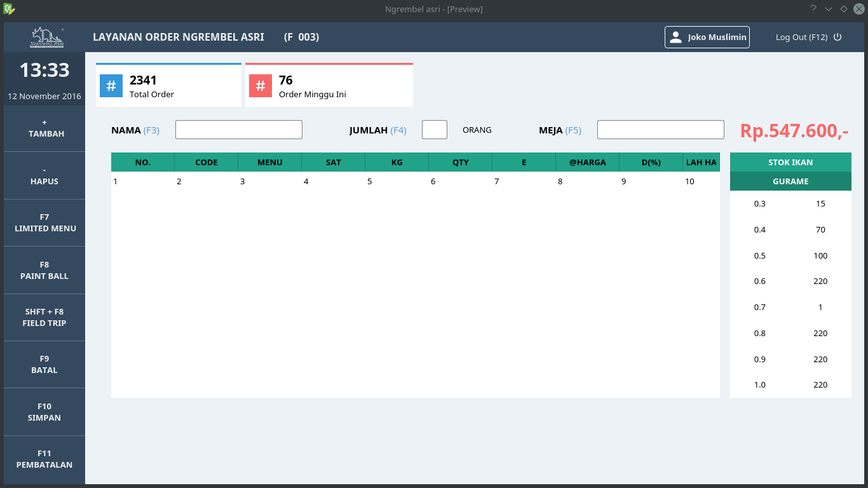868x488 pixels.
Task: Click the red hash Order Minggu Ini icon
Action: [x=261, y=86]
